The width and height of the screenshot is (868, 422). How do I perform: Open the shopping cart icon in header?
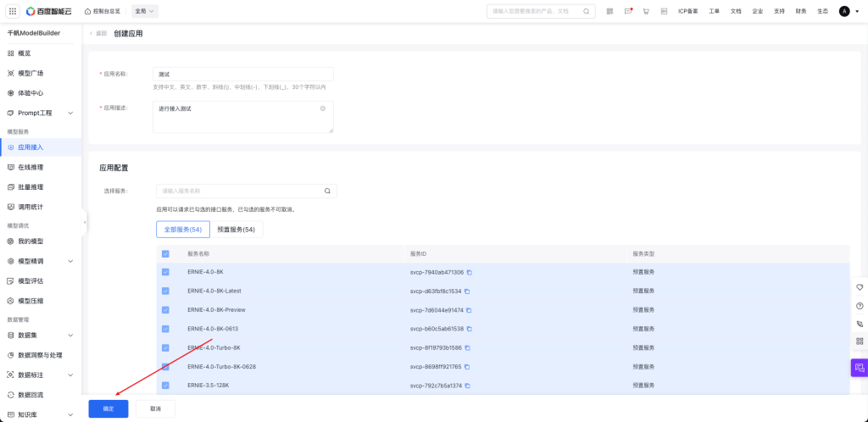click(646, 11)
